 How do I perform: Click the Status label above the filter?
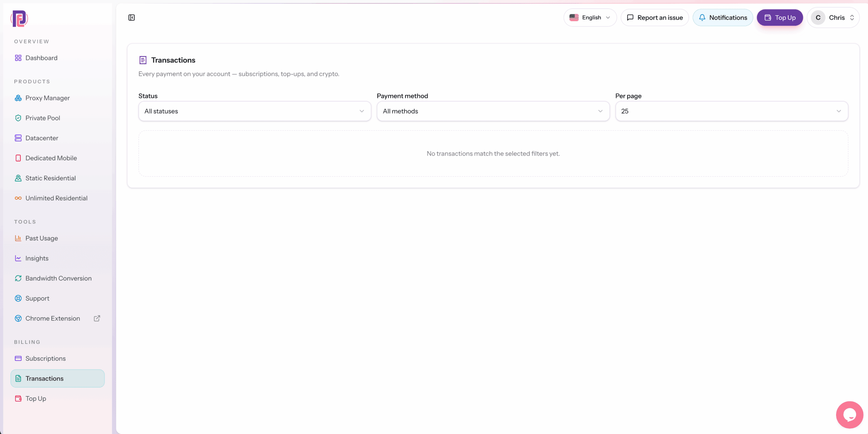pyautogui.click(x=148, y=96)
